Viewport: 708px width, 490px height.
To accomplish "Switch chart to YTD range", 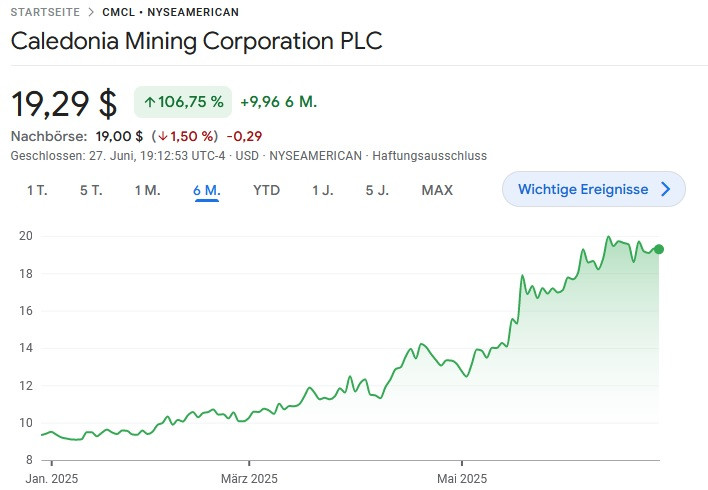I will coord(266,190).
